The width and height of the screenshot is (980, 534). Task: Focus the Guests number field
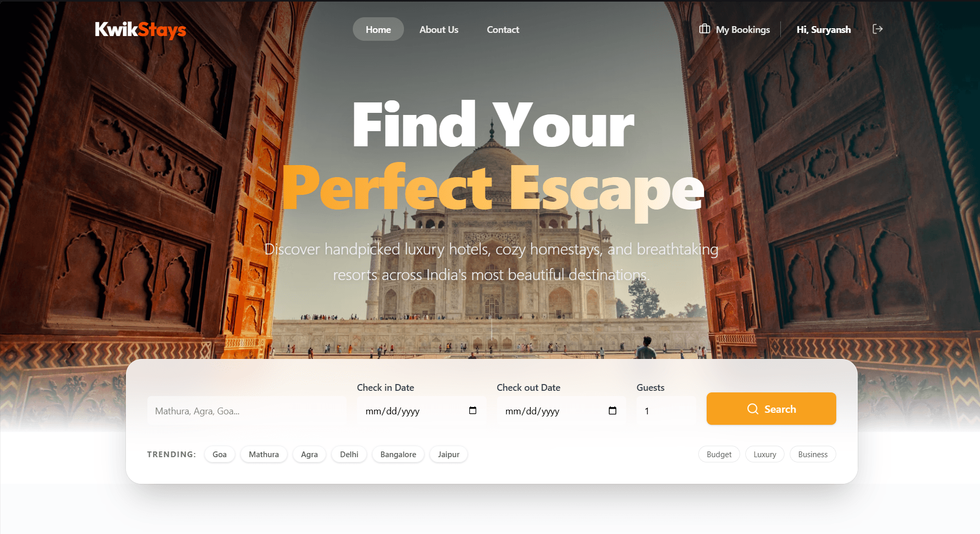666,411
